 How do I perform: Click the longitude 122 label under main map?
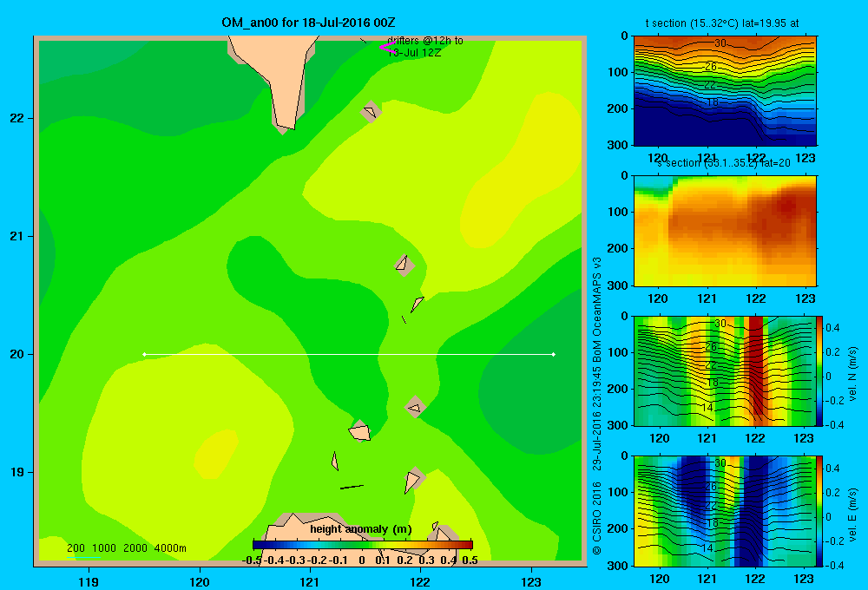420,581
